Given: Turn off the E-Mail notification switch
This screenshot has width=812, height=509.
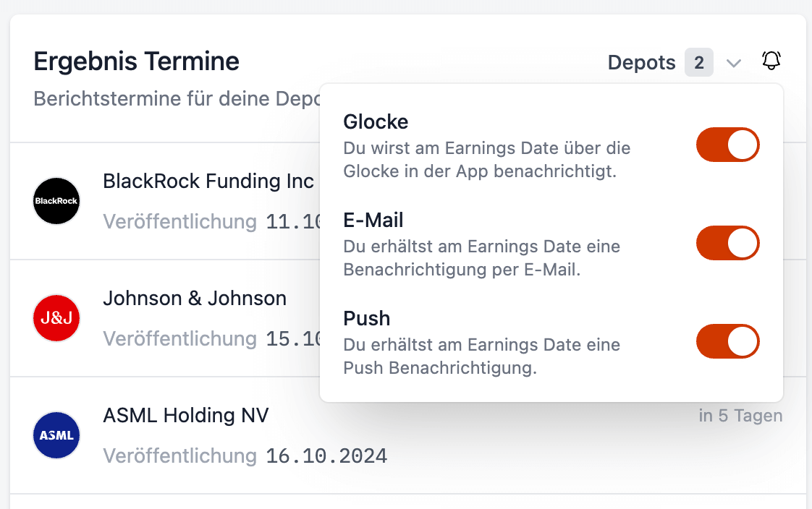Looking at the screenshot, I should (x=727, y=243).
